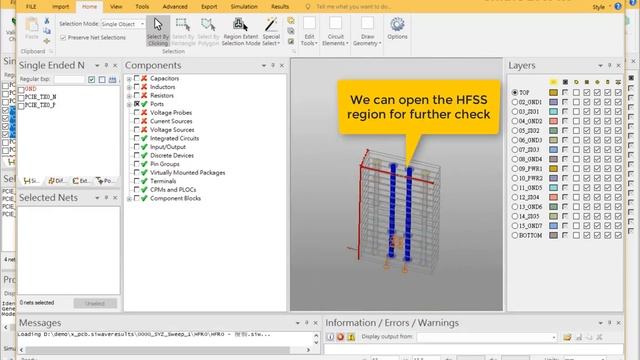640x360 pixels.
Task: Expand the Capacitors tree node
Action: tap(129, 79)
